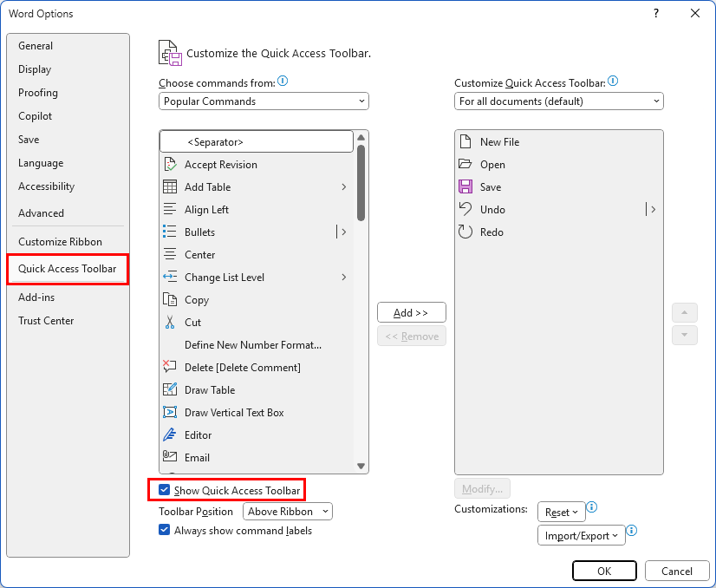Click the Open folder icon in toolbar list
The height and width of the screenshot is (588, 716).
pyautogui.click(x=465, y=164)
